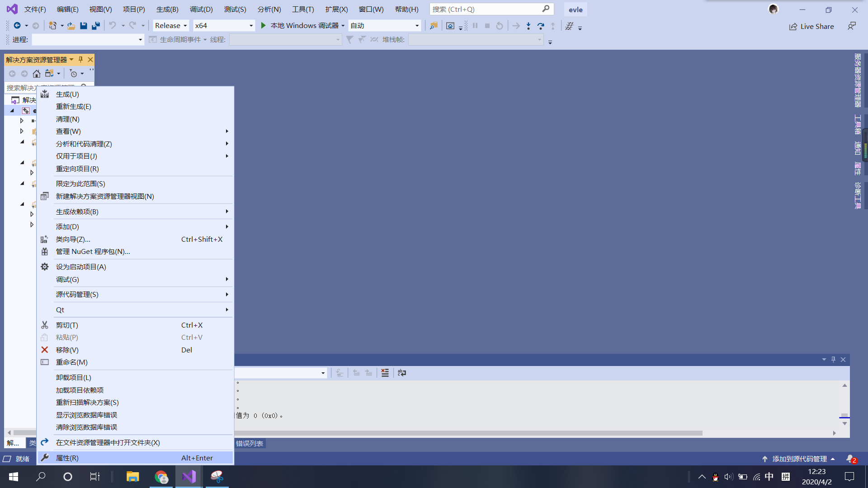
Task: Click the Save All toolbar icon
Action: point(95,26)
